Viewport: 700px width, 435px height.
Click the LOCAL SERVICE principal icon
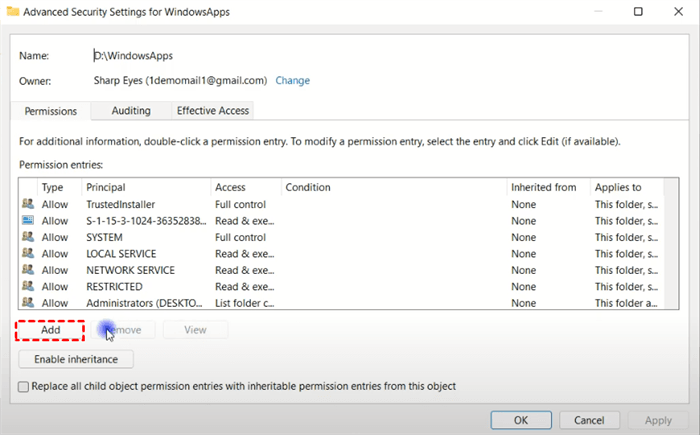tap(28, 254)
